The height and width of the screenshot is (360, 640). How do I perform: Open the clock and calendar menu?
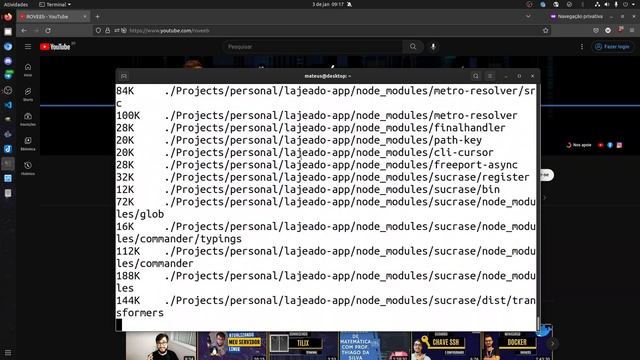click(x=328, y=4)
